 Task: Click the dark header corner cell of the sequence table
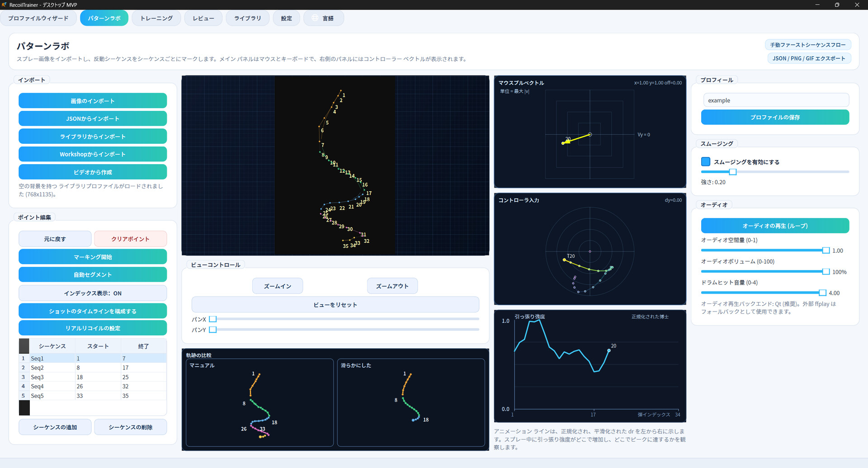24,346
